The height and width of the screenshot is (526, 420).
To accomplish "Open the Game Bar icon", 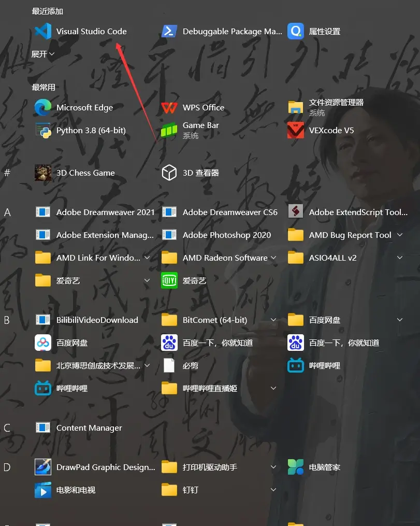I will pyautogui.click(x=169, y=130).
